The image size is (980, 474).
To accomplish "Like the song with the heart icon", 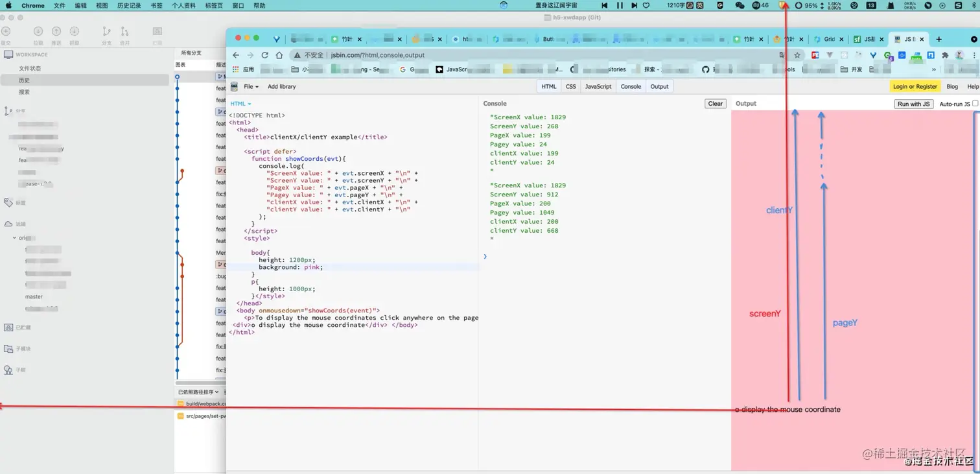I will pos(646,5).
